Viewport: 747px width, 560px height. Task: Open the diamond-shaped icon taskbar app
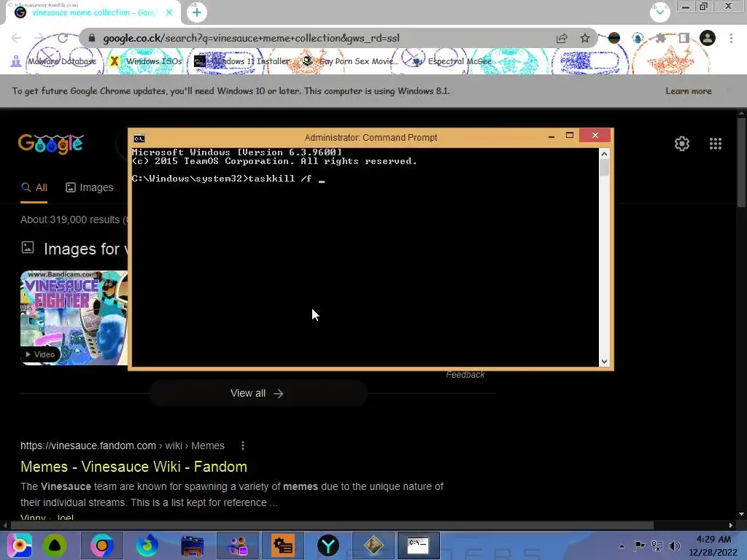[373, 545]
